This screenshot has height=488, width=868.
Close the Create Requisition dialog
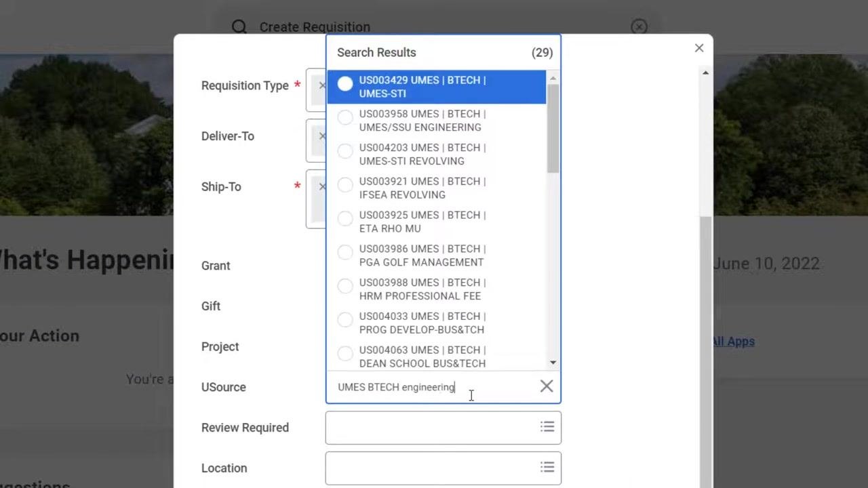(x=699, y=48)
